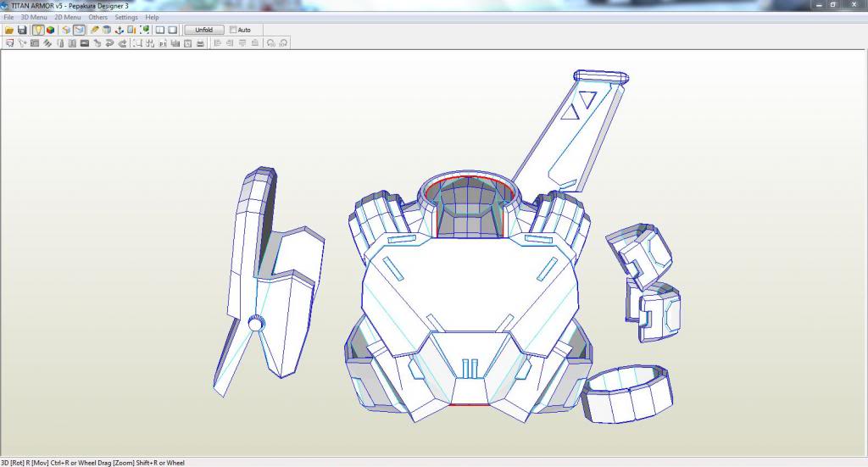
Task: Click the align left icon
Action: pos(218,42)
